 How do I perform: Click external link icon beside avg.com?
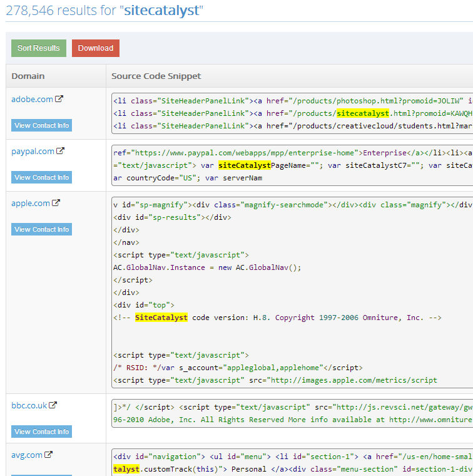[x=49, y=455]
